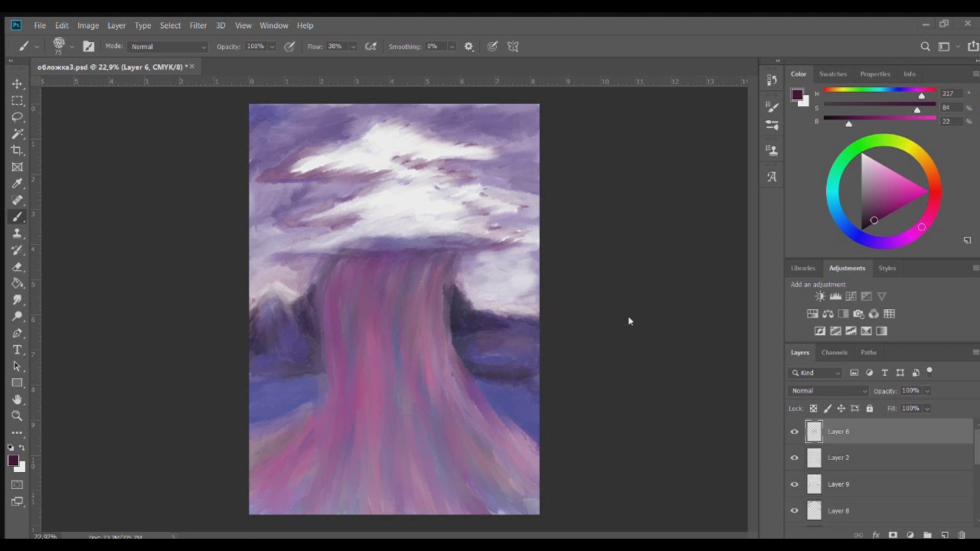Screen dimensions: 980x551
Task: Select the Zoom tool
Action: click(x=17, y=416)
